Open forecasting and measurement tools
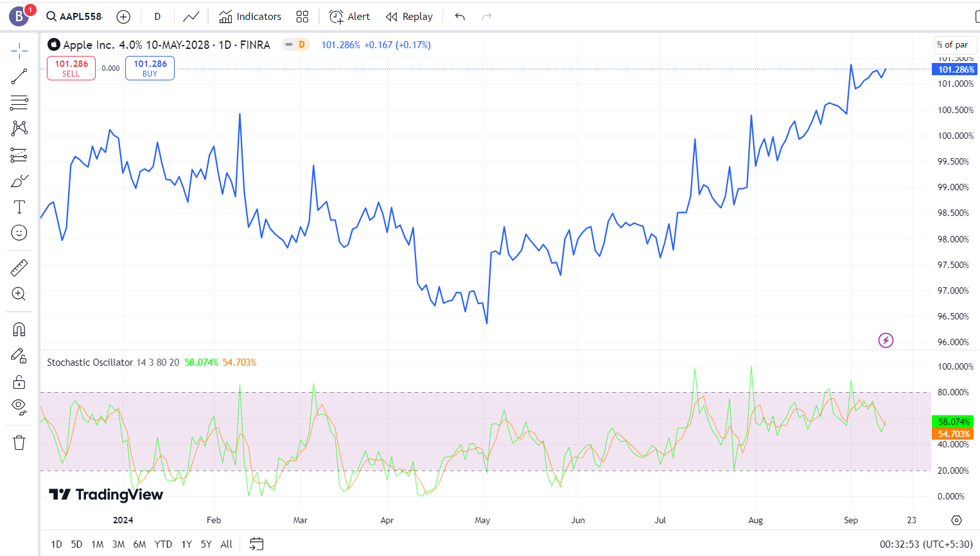The height and width of the screenshot is (556, 980). pyautogui.click(x=19, y=155)
